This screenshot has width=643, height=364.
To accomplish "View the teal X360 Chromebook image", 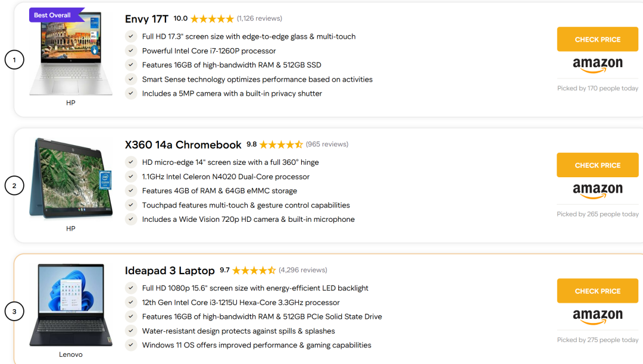I will point(71,180).
